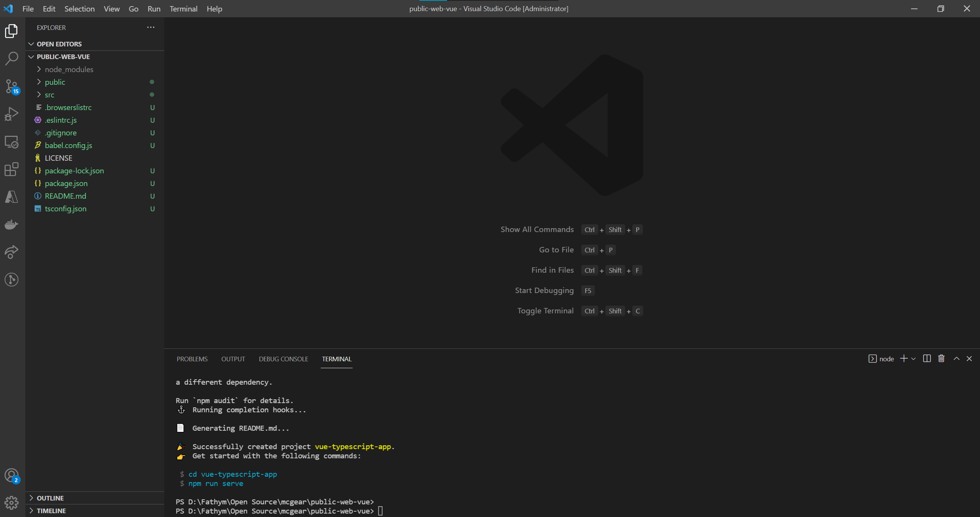Image resolution: width=980 pixels, height=517 pixels.
Task: Open the Explorer view in activity bar
Action: click(x=12, y=31)
